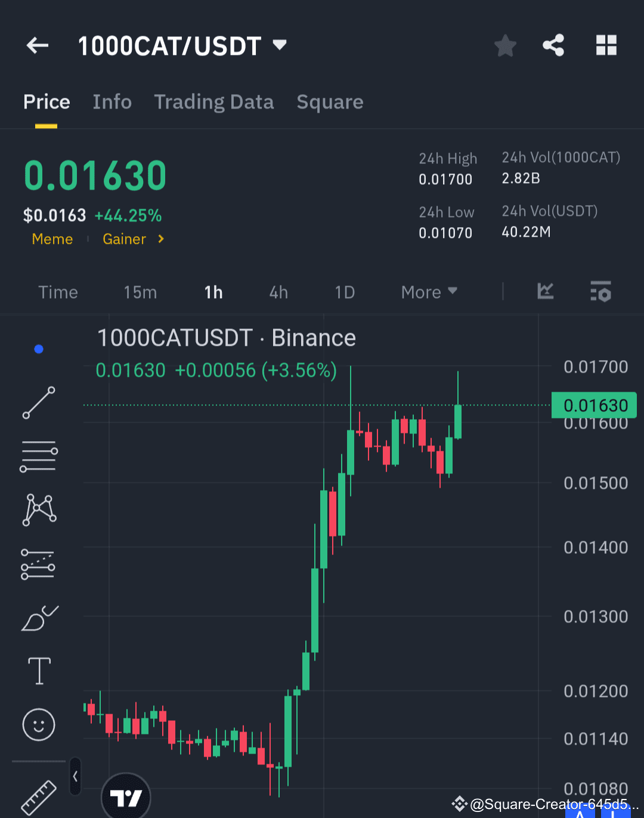Click the TradingView logo on the chart
Image resolution: width=644 pixels, height=818 pixels.
point(125,797)
